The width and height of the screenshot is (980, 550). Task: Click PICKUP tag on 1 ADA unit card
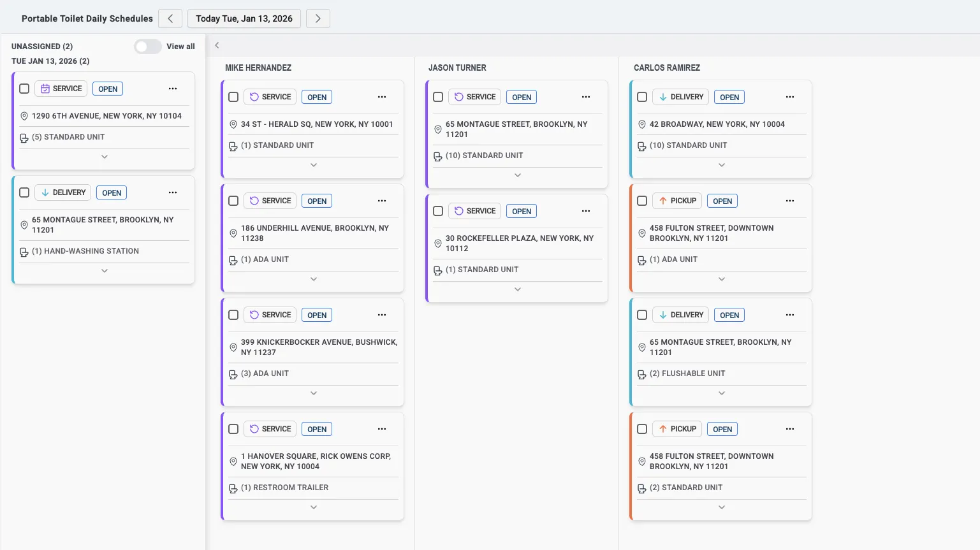[x=676, y=201]
